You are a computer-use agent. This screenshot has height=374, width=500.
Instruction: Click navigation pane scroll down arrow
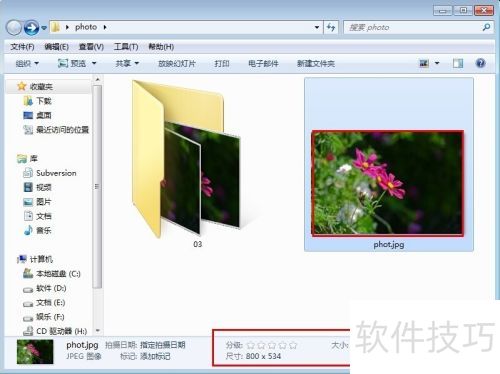[x=97, y=331]
